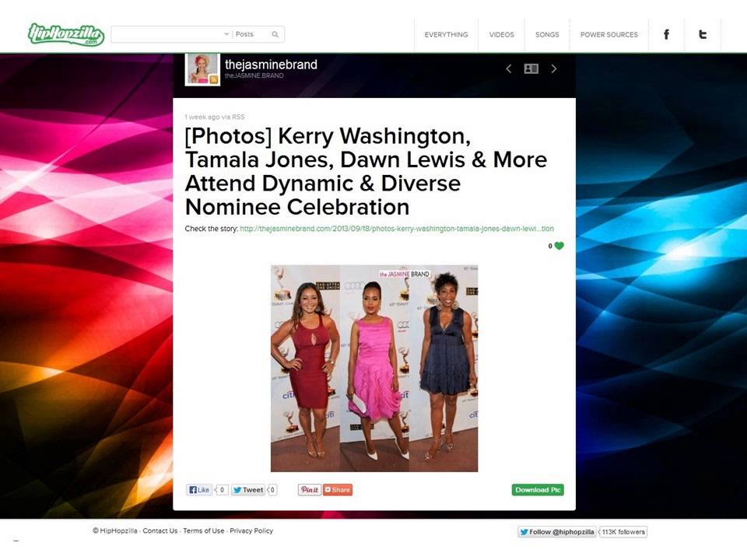Open the red carpet photo collage
The image size is (747, 560).
[x=374, y=369]
